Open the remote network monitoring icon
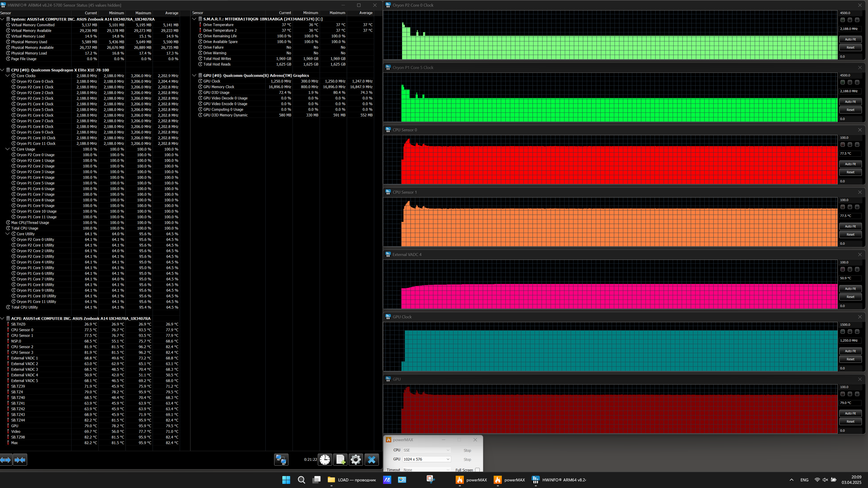The height and width of the screenshot is (488, 868). point(281,460)
